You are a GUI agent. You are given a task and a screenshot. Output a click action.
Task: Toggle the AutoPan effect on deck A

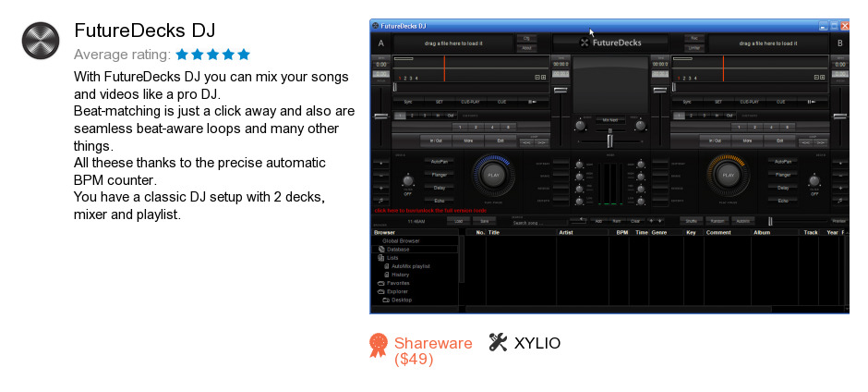(x=440, y=162)
